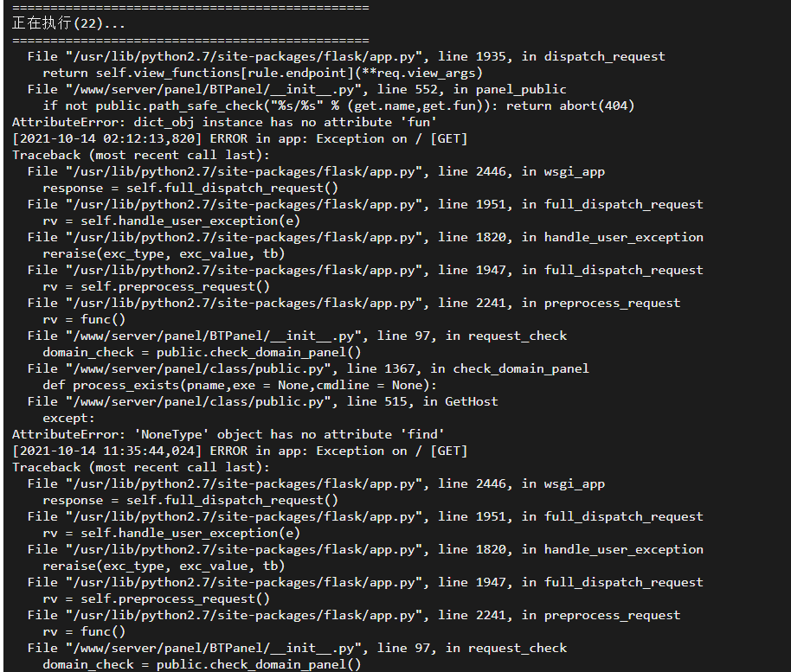Click the line mentioning 'line 515, in GetHost'
The image size is (791, 672).
(262, 402)
